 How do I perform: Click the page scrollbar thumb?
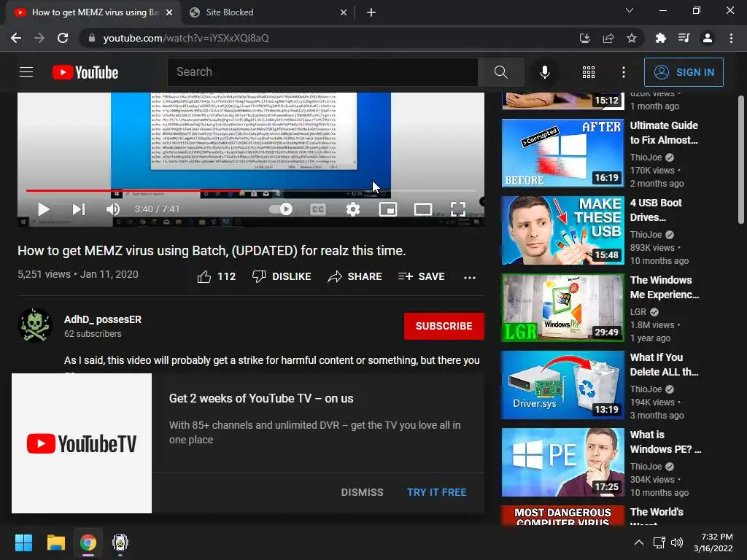(741, 160)
